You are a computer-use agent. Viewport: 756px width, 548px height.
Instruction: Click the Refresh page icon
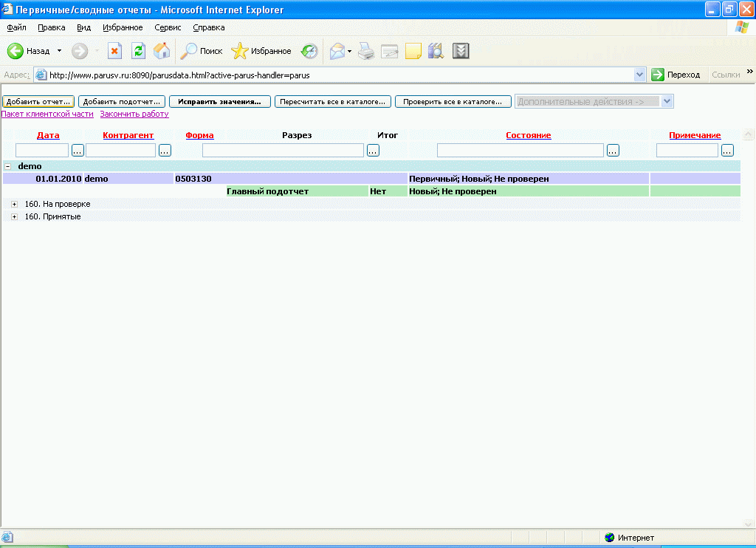(x=138, y=51)
